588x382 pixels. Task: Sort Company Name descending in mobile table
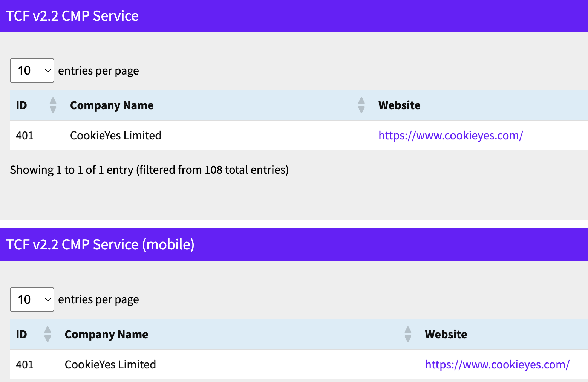[408, 338]
